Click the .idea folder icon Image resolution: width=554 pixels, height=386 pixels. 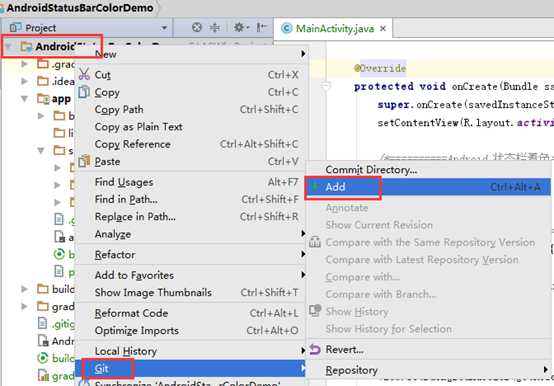click(43, 81)
